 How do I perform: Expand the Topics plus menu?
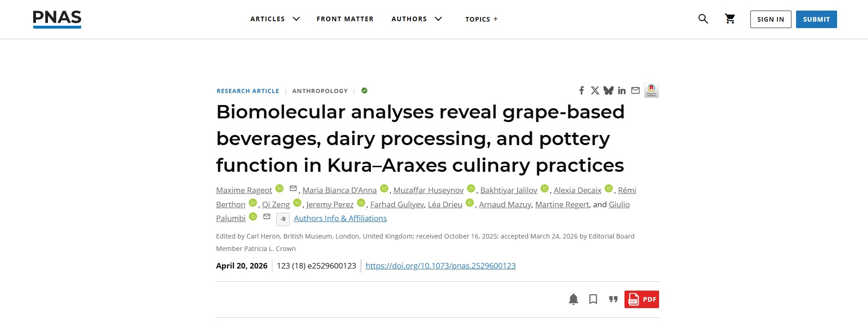point(481,19)
